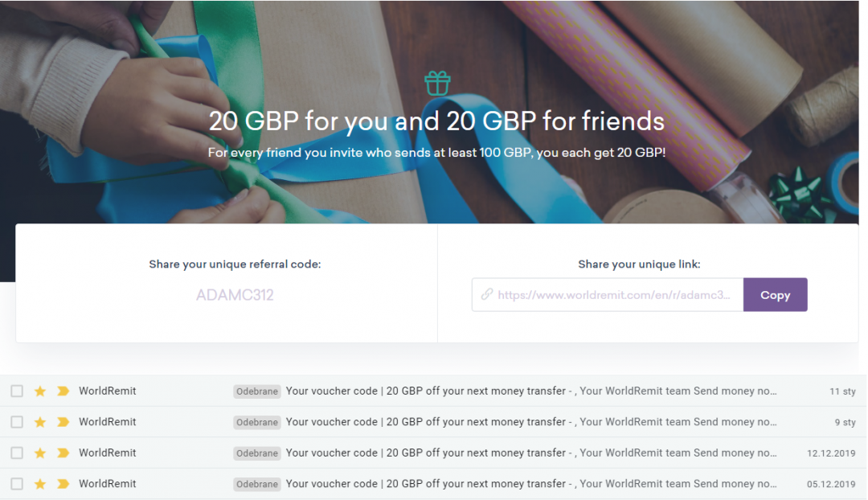Viewport: 868px width, 500px height.
Task: Unstar the WorldRemit email dated 9 sty
Action: (40, 422)
